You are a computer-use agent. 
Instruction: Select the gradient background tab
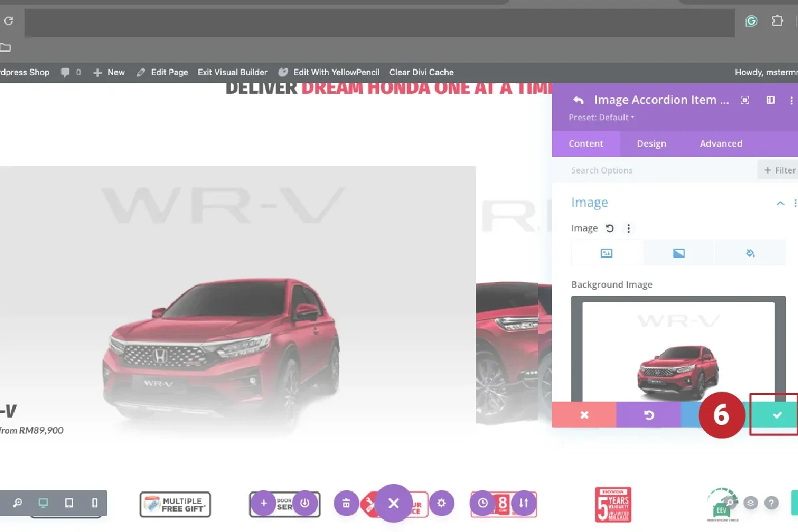click(679, 253)
